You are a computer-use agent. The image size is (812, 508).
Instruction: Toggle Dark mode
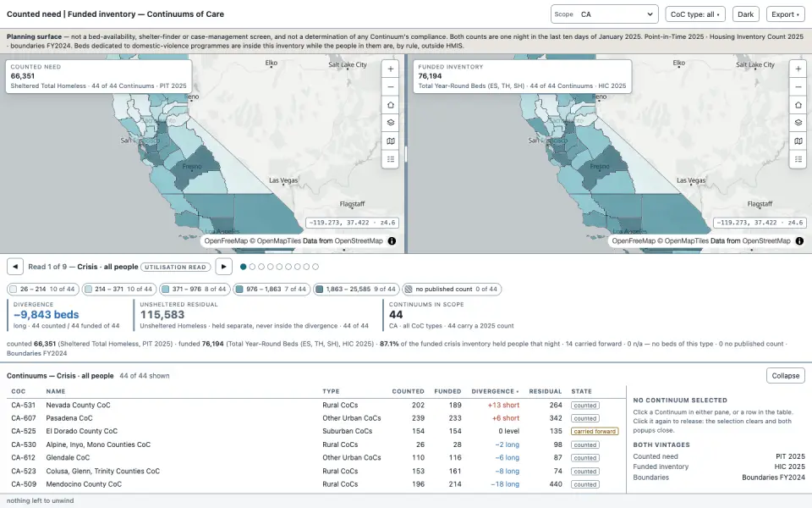point(746,14)
